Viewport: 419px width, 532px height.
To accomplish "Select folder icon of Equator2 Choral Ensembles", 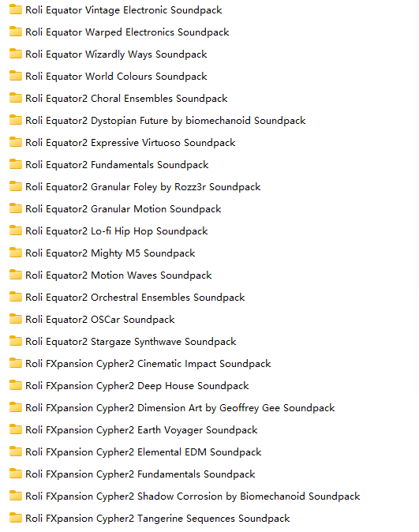I will [15, 98].
